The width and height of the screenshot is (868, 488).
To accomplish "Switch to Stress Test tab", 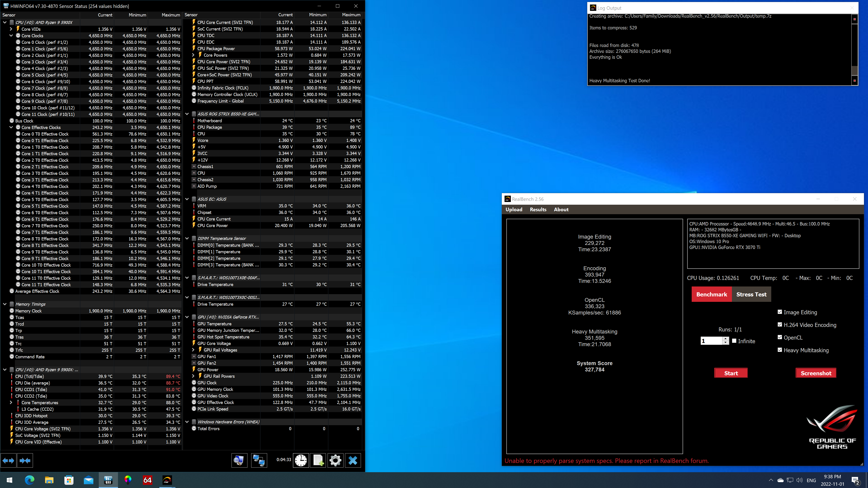I will coord(751,294).
